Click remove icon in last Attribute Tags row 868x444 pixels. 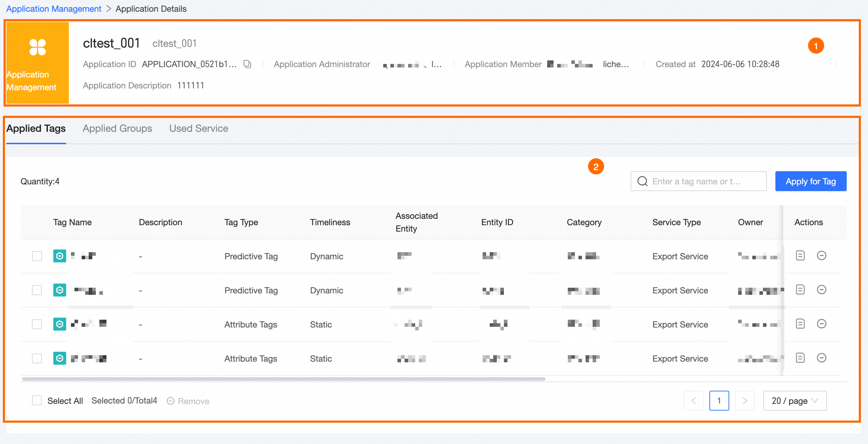[x=822, y=358]
